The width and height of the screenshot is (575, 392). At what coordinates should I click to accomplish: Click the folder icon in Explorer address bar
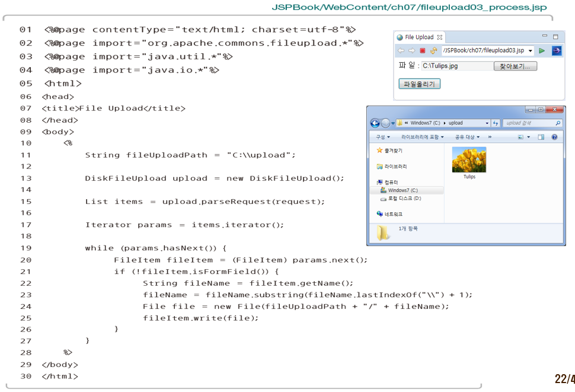pyautogui.click(x=400, y=123)
